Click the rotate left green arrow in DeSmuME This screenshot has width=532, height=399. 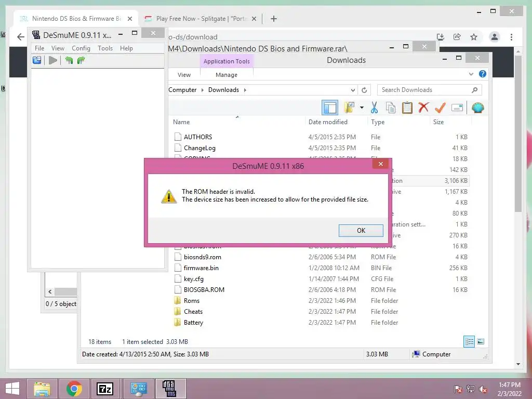[x=69, y=60]
